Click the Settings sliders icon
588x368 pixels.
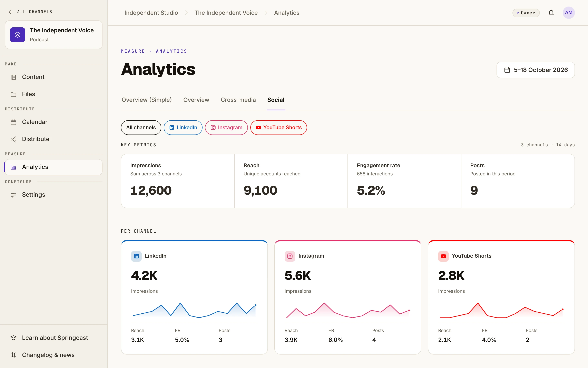click(x=14, y=195)
